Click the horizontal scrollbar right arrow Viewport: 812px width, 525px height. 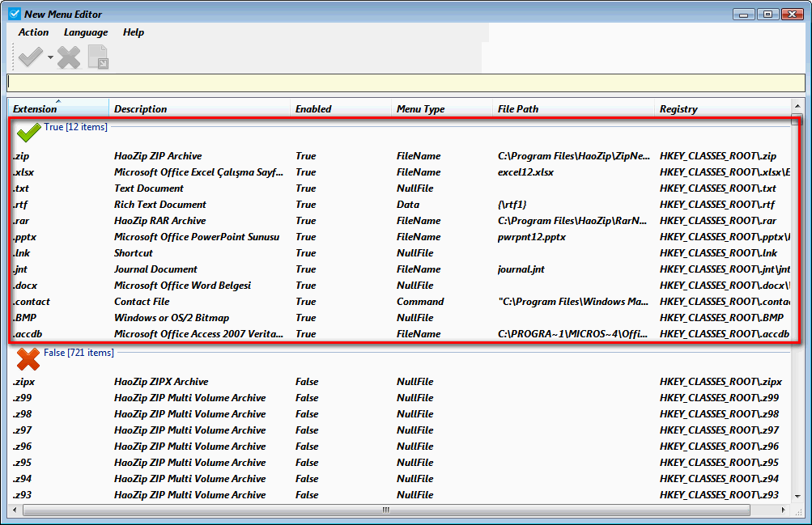(x=784, y=510)
